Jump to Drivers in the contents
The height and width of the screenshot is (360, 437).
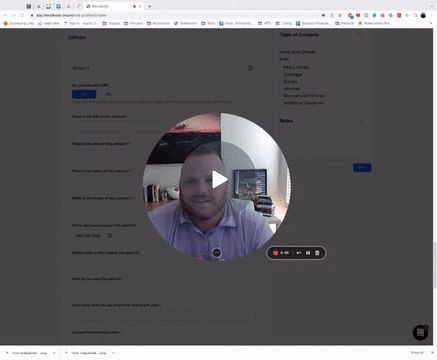coord(290,81)
